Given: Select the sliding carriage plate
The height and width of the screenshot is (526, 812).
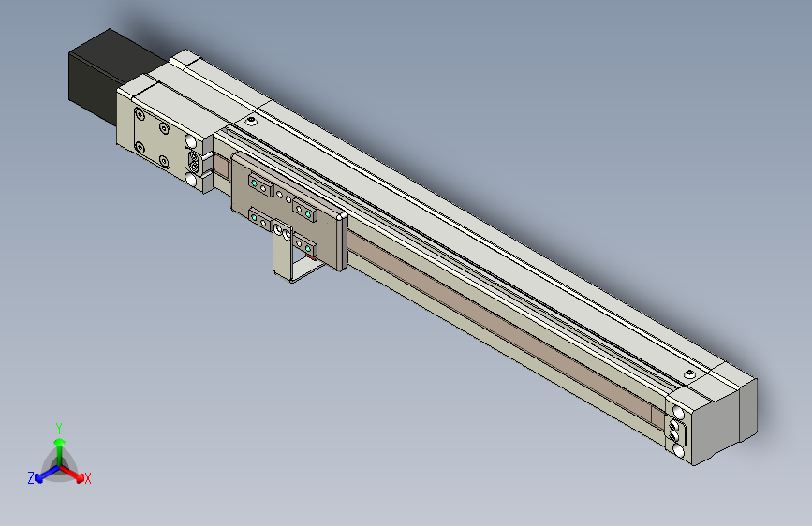Looking at the screenshot, I should (x=288, y=212).
